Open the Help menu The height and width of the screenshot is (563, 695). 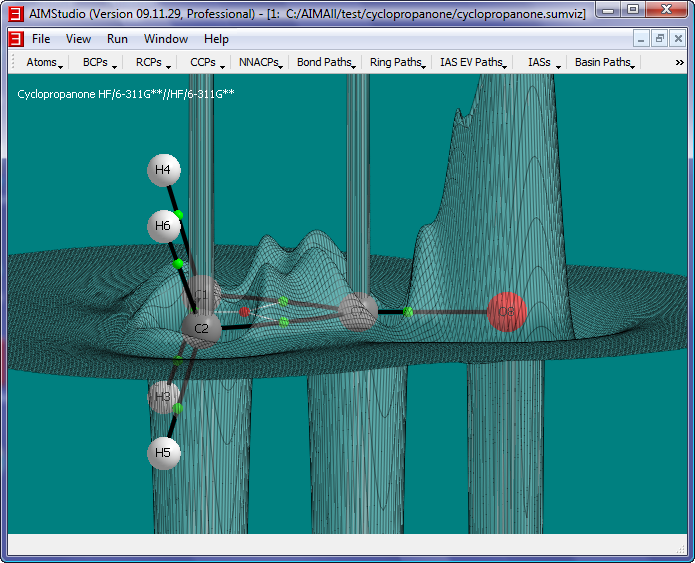point(216,39)
